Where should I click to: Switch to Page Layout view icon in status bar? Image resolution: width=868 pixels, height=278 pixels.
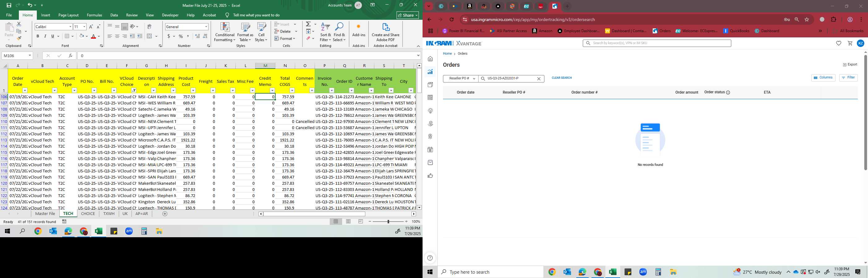pyautogui.click(x=348, y=221)
